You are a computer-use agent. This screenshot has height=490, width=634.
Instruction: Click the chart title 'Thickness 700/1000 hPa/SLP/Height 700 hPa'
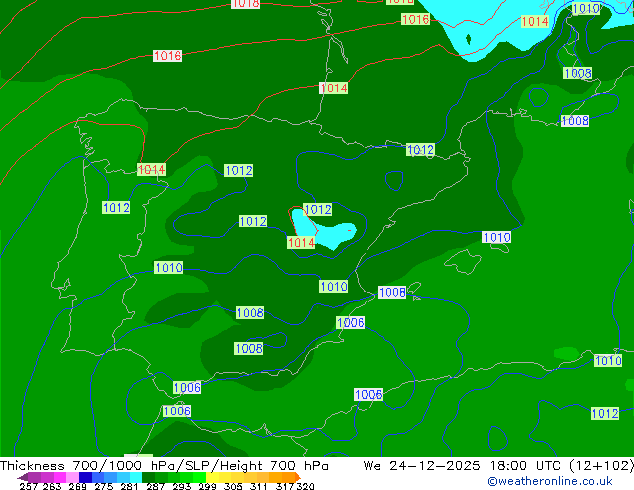[x=164, y=466]
